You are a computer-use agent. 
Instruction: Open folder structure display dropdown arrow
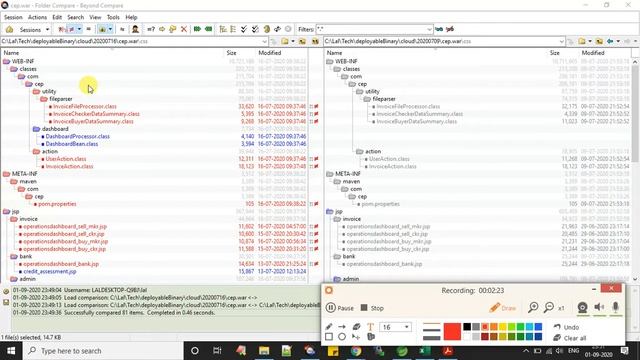(x=110, y=29)
